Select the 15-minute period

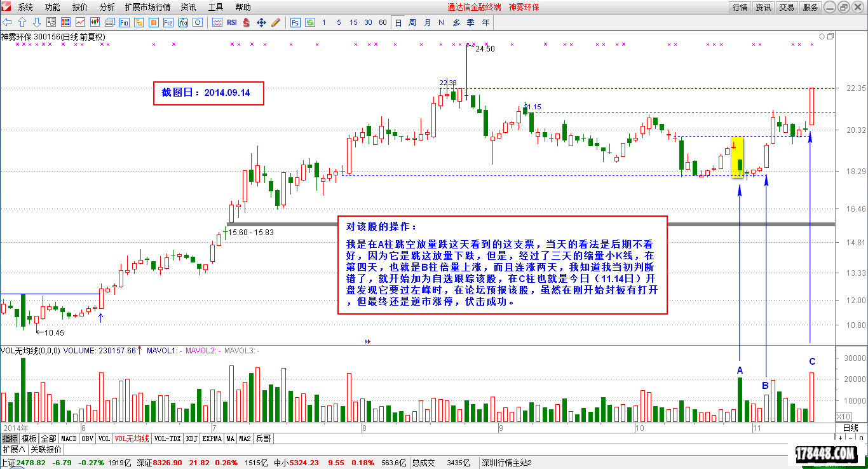pos(353,22)
